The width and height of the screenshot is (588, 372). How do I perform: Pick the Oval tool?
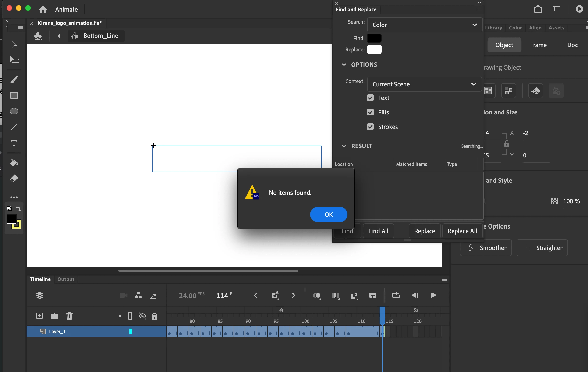coord(14,111)
